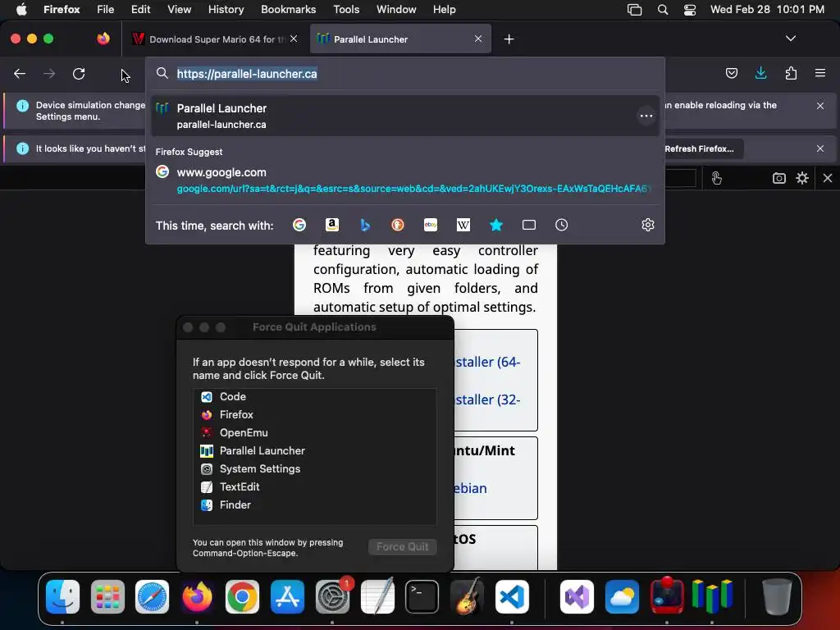
Task: Select Firefox in the Force Quit list
Action: pos(314,414)
